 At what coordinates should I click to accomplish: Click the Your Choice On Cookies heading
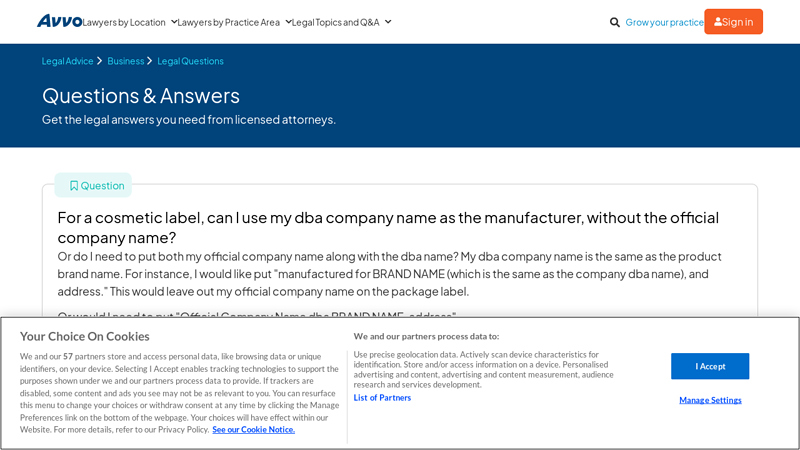click(x=85, y=336)
